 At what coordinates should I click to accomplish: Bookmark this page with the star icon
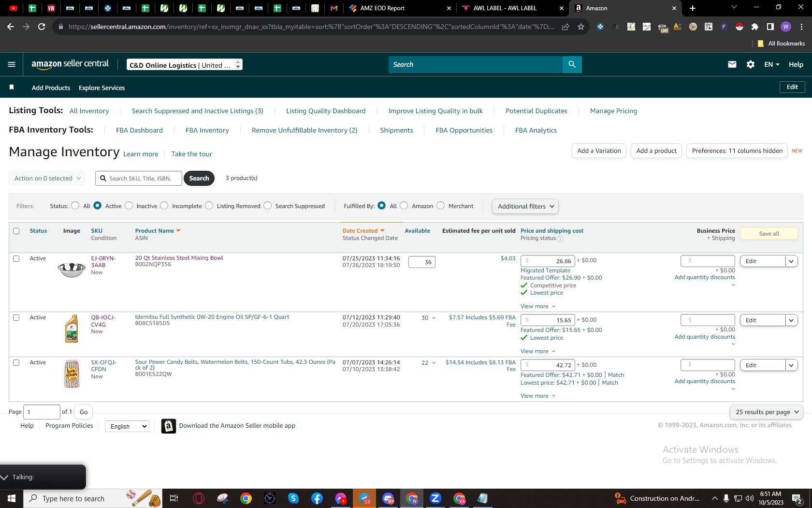(581, 27)
